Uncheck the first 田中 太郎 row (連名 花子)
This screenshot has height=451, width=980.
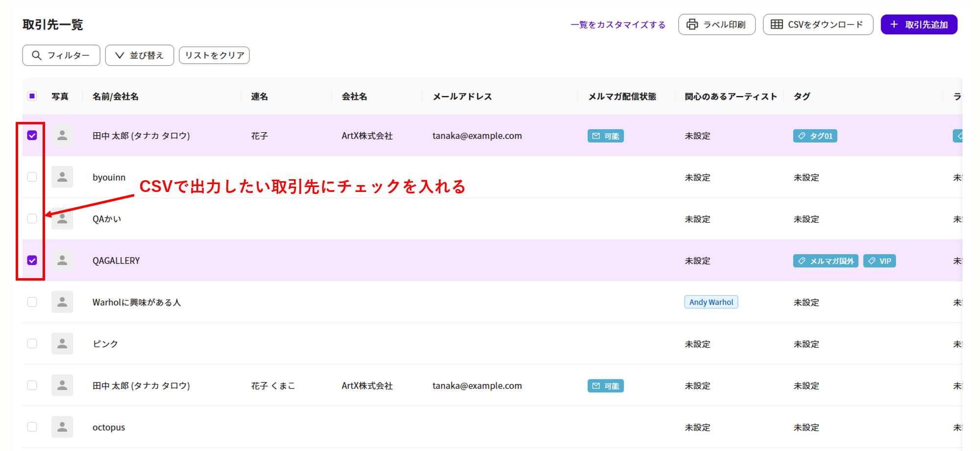point(32,136)
